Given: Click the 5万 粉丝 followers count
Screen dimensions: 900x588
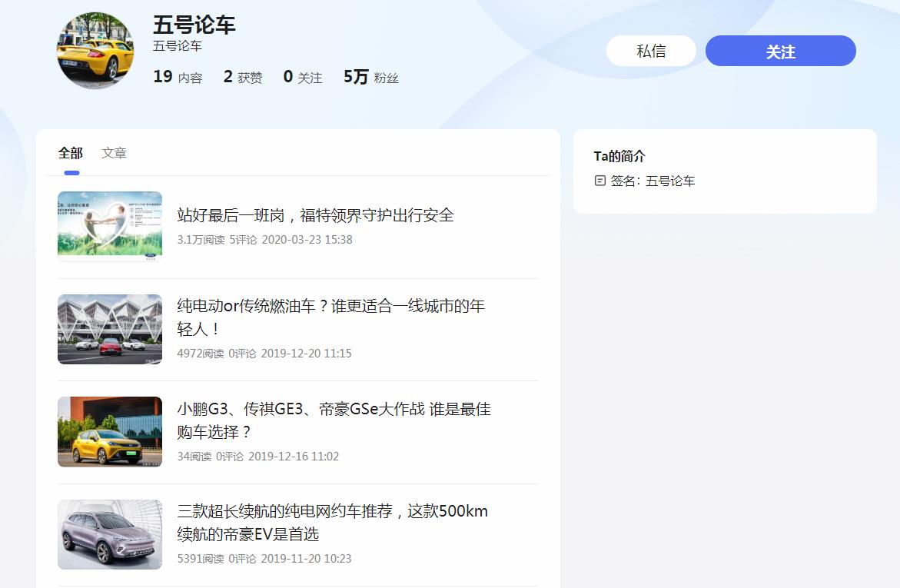Looking at the screenshot, I should click(370, 77).
